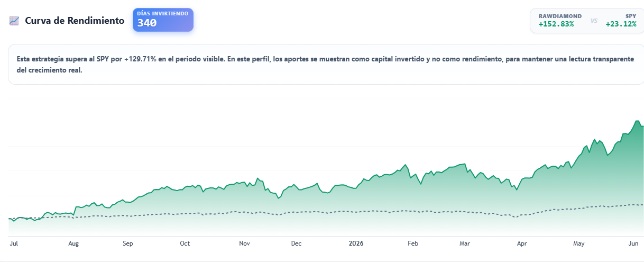This screenshot has width=644, height=262.
Task: Click the Apr month axis label
Action: click(x=522, y=243)
